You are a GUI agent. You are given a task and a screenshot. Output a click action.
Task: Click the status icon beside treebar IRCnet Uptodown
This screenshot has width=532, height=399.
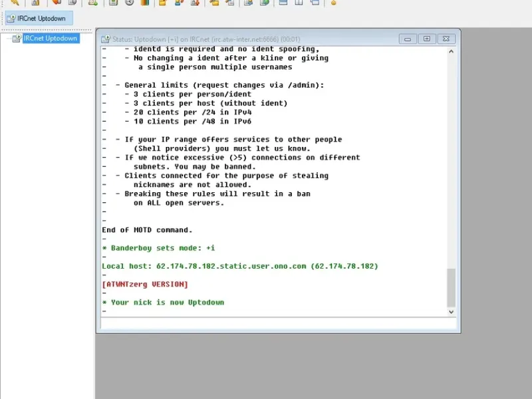[x=17, y=39]
